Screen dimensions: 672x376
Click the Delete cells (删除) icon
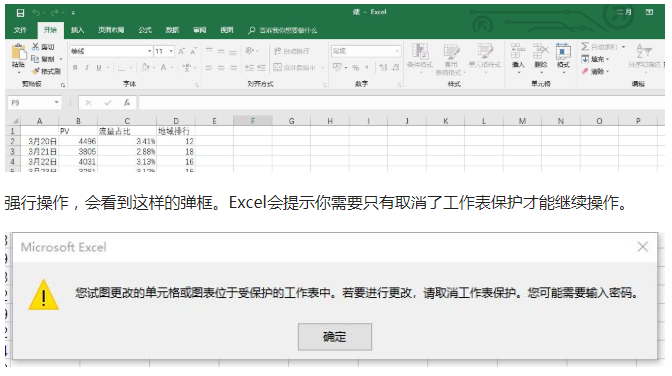click(540, 51)
